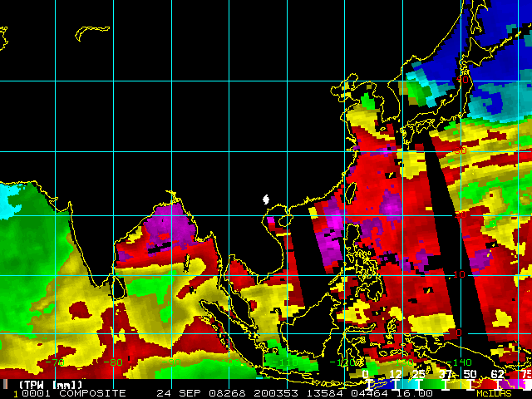Click the Taiwan island outline

pyautogui.click(x=352, y=192)
